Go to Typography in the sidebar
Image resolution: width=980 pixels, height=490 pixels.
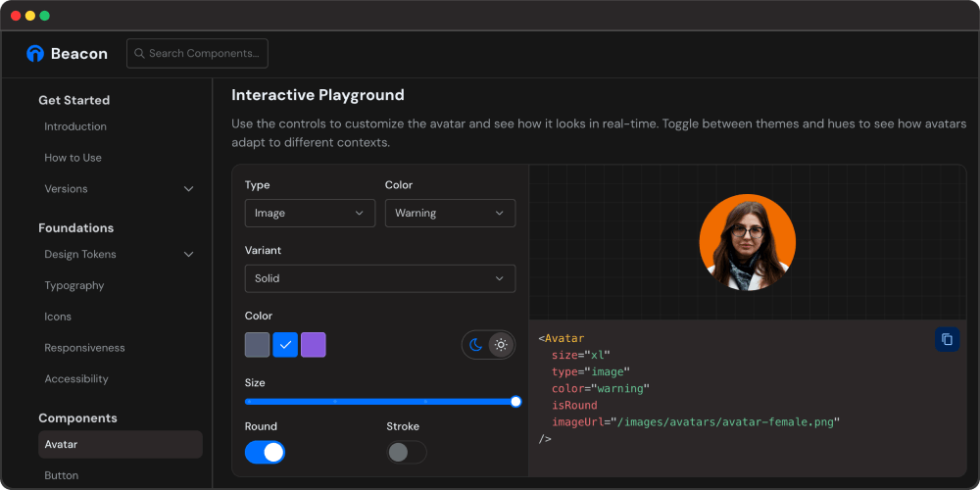[x=74, y=285]
